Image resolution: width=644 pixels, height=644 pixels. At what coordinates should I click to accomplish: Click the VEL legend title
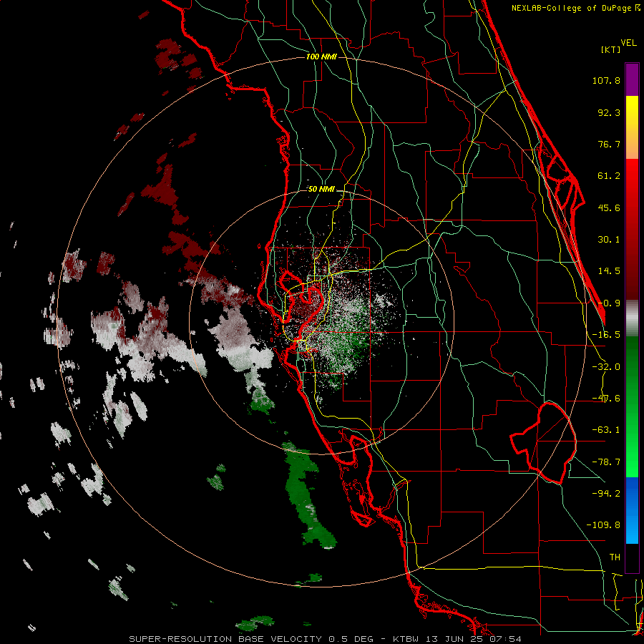[628, 42]
